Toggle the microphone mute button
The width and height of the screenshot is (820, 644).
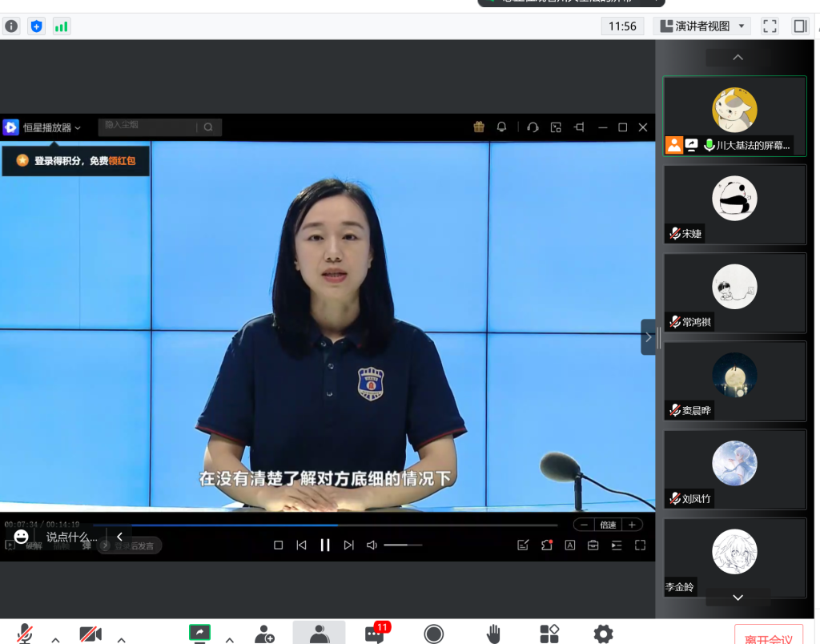(25, 634)
